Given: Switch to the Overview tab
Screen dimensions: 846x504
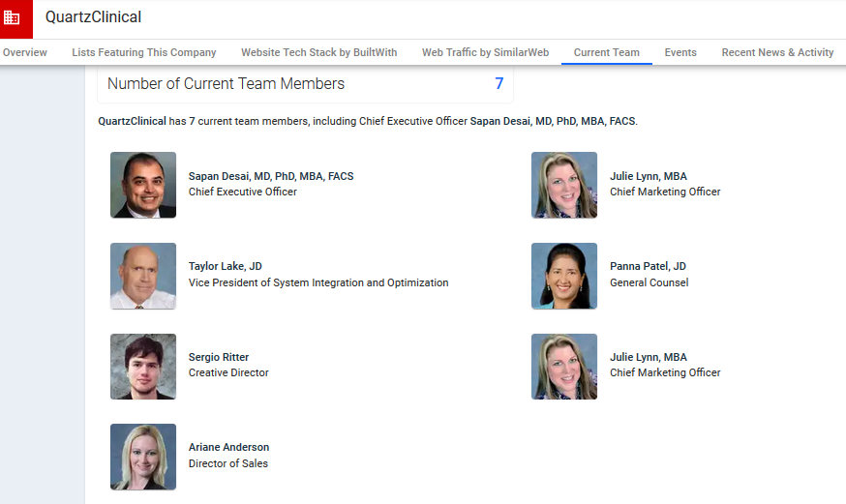Looking at the screenshot, I should [25, 52].
